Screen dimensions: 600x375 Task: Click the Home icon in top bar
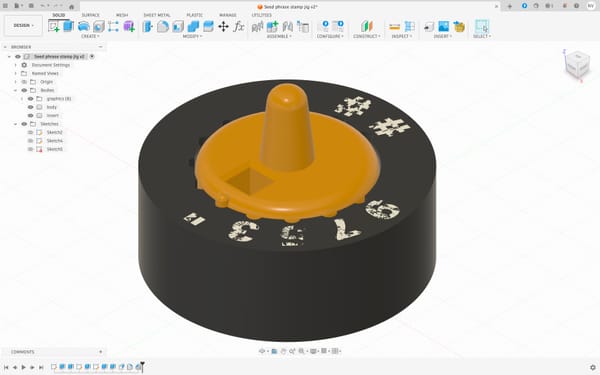click(72, 7)
